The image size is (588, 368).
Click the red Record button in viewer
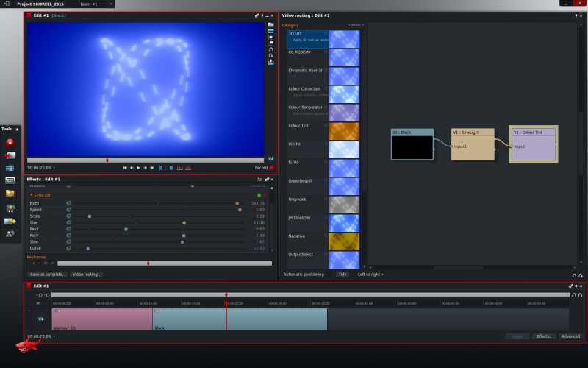[271, 168]
